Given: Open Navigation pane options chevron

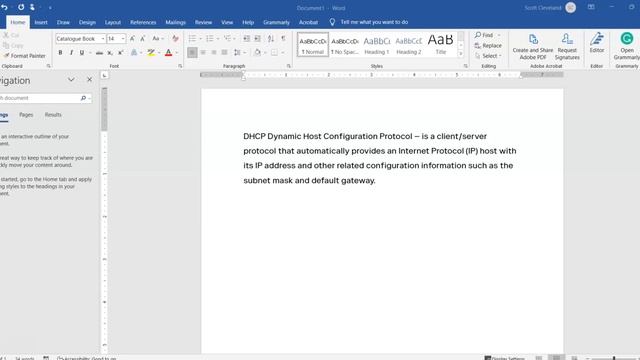Looking at the screenshot, I should point(71,80).
